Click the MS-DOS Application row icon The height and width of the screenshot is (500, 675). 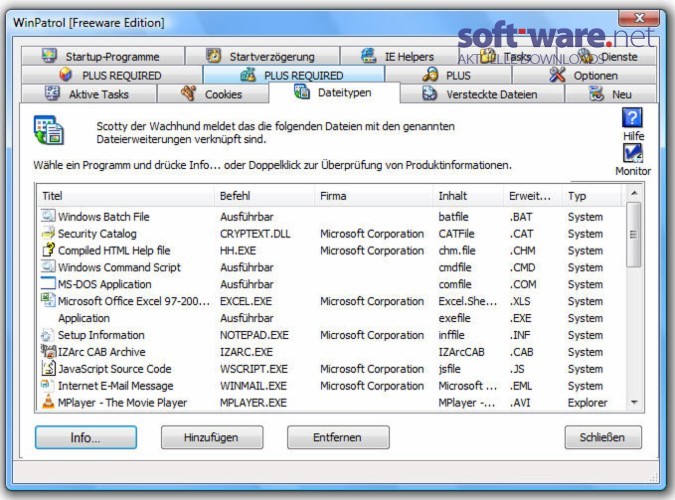[48, 283]
